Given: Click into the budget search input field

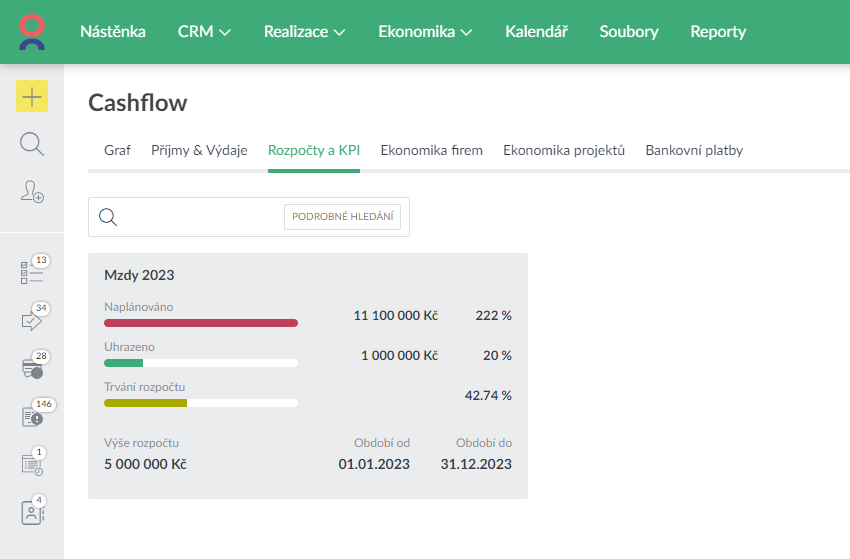Looking at the screenshot, I should coord(200,217).
